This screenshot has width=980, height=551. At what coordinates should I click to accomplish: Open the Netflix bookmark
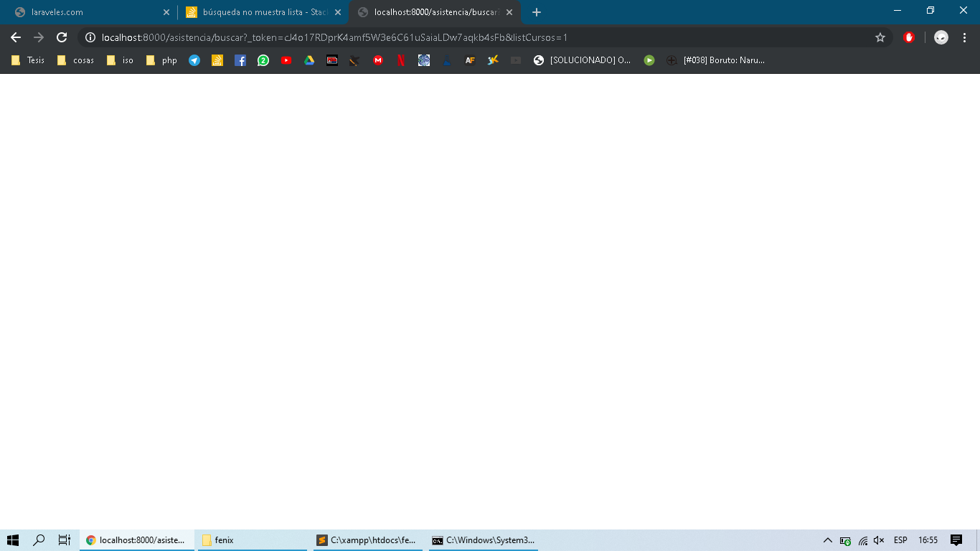[401, 60]
